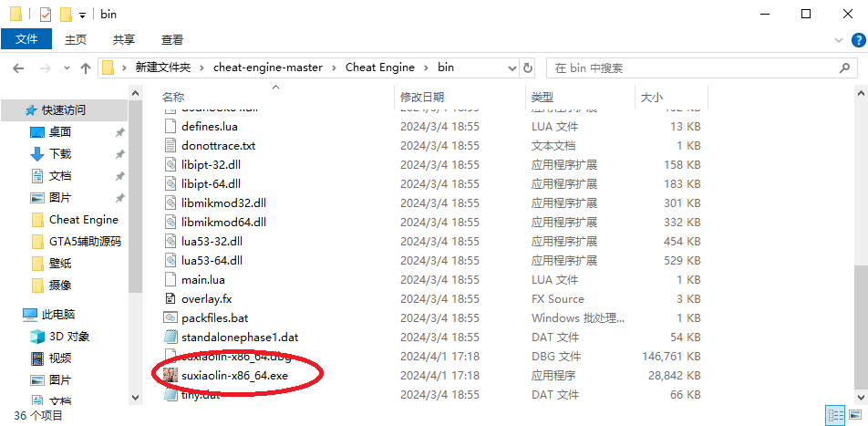Viewport: 868px width, 426px height.
Task: Click the Up directory arrow icon
Action: [86, 68]
